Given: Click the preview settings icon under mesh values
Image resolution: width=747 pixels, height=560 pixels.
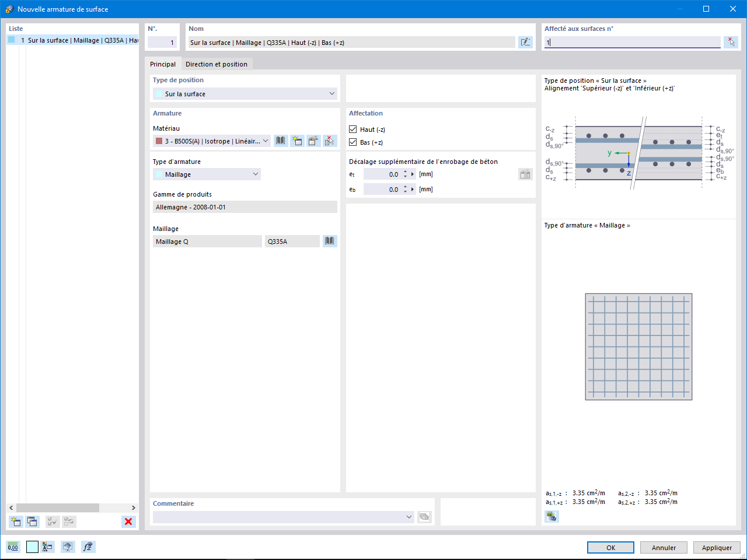Looking at the screenshot, I should 551,516.
